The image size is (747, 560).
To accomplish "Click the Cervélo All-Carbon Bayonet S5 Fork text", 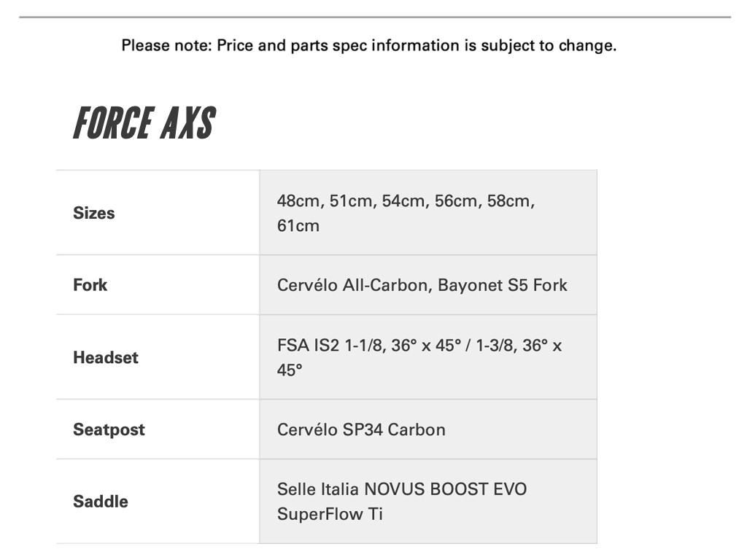I will click(x=422, y=285).
